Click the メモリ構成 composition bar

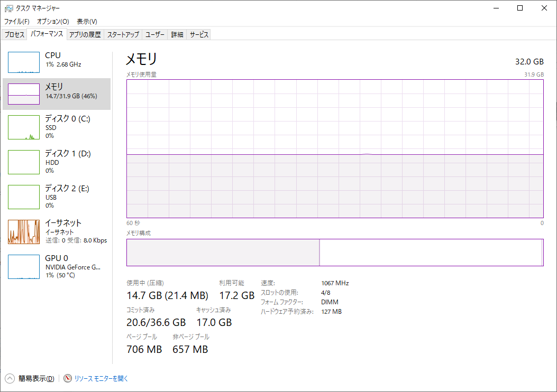(x=334, y=253)
